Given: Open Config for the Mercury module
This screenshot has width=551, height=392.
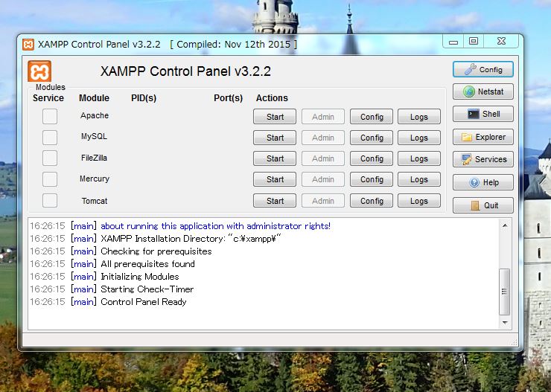Looking at the screenshot, I should pos(372,179).
